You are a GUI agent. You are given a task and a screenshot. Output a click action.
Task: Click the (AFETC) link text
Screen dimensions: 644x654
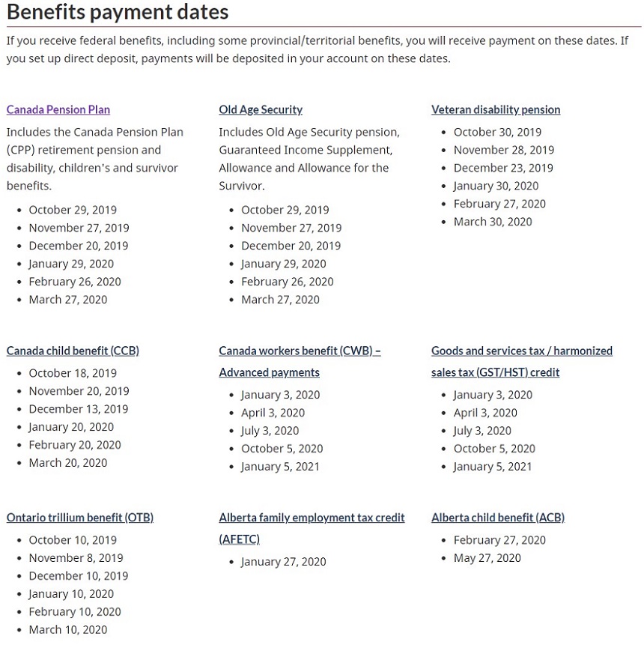click(240, 539)
